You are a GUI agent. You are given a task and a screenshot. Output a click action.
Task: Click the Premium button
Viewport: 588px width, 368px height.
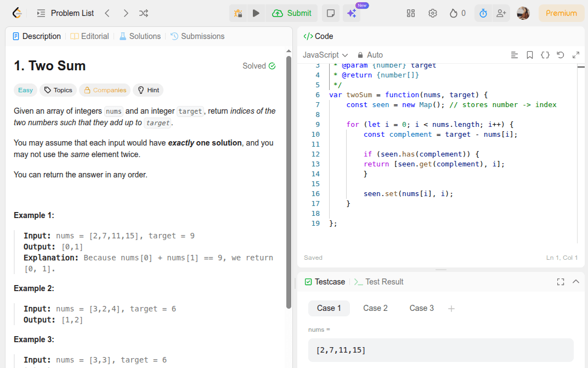561,13
